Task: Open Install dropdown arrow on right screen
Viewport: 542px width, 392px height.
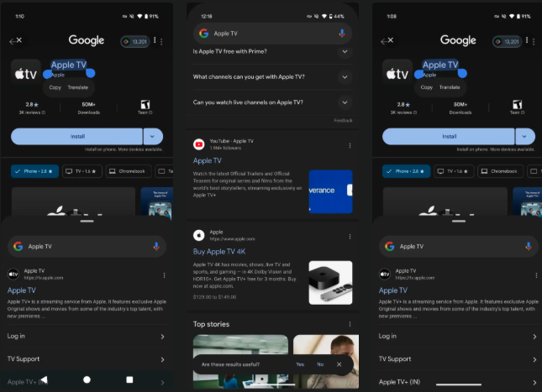Action: (524, 137)
